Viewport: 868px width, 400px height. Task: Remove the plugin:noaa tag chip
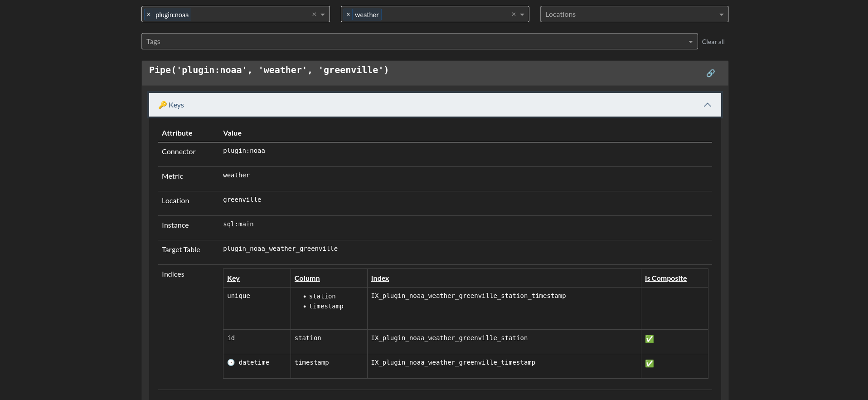149,15
